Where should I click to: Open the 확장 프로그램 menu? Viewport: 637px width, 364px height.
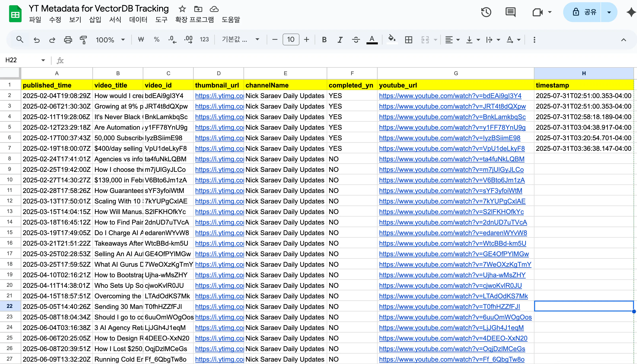194,19
